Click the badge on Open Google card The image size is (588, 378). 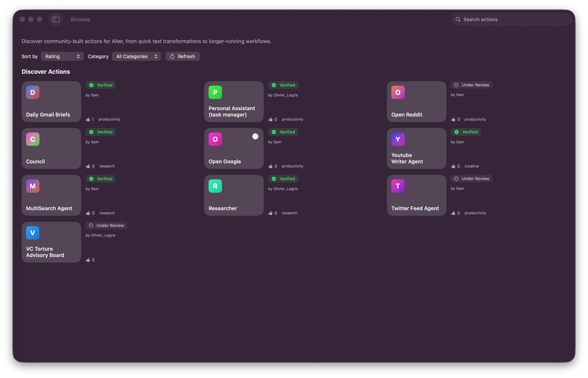coord(255,136)
